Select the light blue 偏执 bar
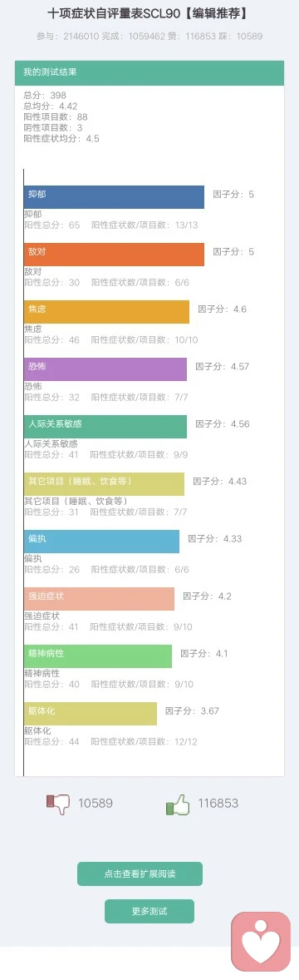This screenshot has height=980, width=299. coord(102,542)
